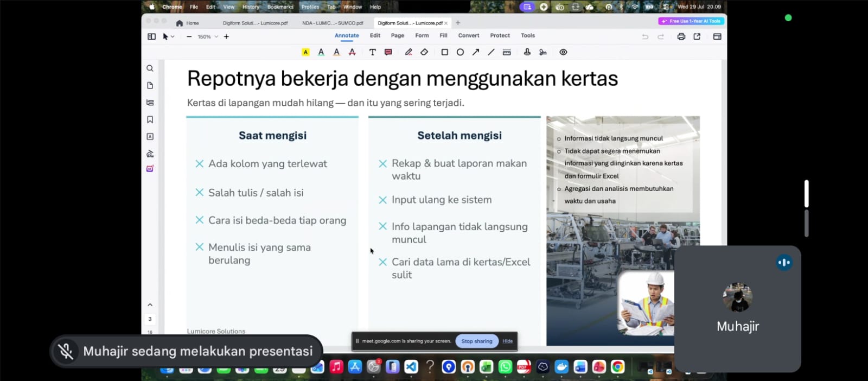Toggle the sidebar panel layout icon

(151, 36)
